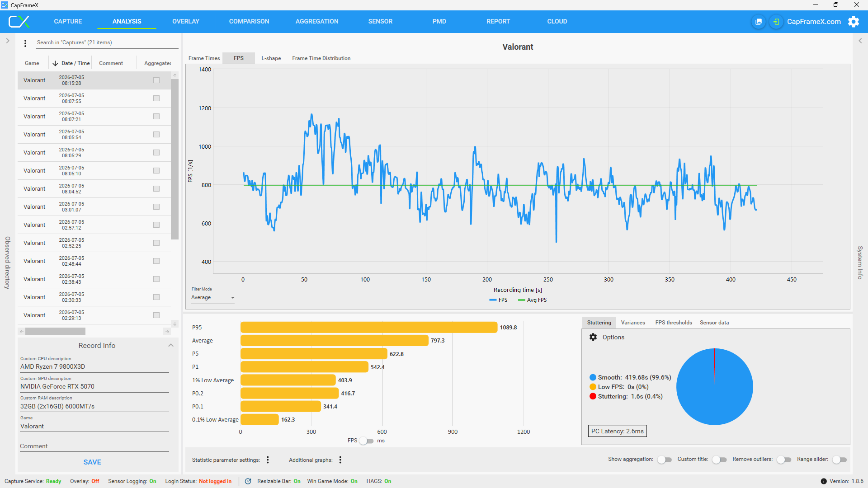Image resolution: width=868 pixels, height=488 pixels.
Task: Open the Frame Time Distribution tab
Action: pyautogui.click(x=321, y=58)
